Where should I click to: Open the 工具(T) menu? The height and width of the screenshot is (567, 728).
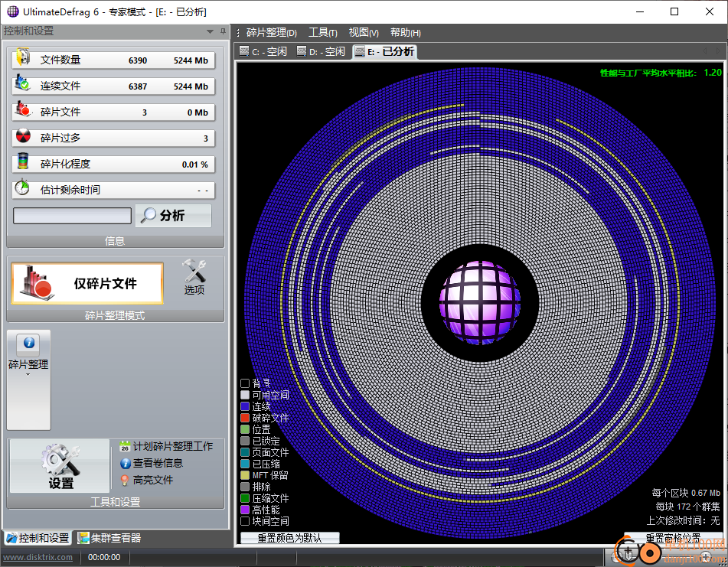(323, 32)
